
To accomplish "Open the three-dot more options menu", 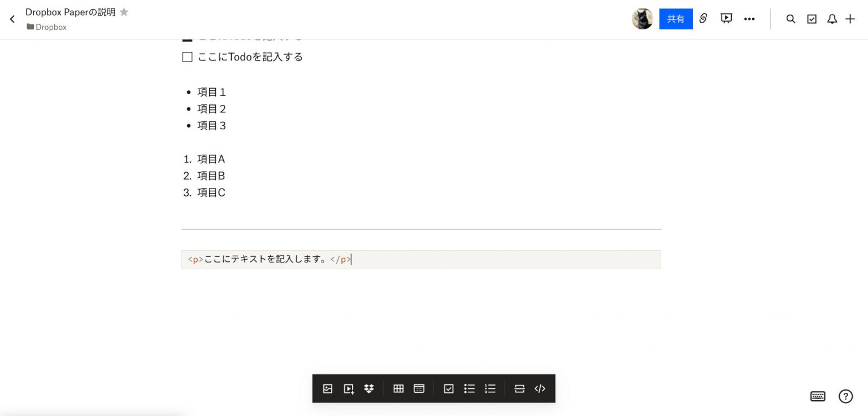I will pyautogui.click(x=749, y=19).
